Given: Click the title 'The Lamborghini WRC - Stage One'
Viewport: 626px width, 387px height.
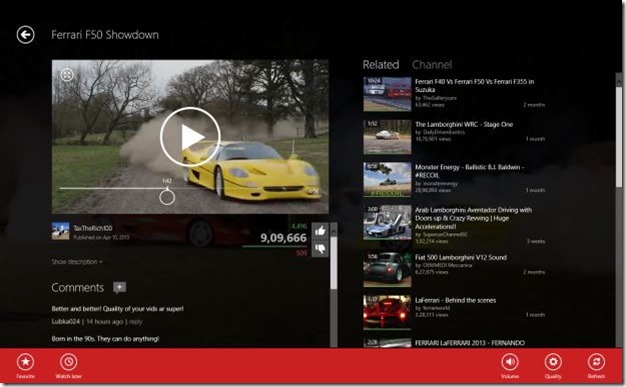Looking at the screenshot, I should click(x=464, y=124).
